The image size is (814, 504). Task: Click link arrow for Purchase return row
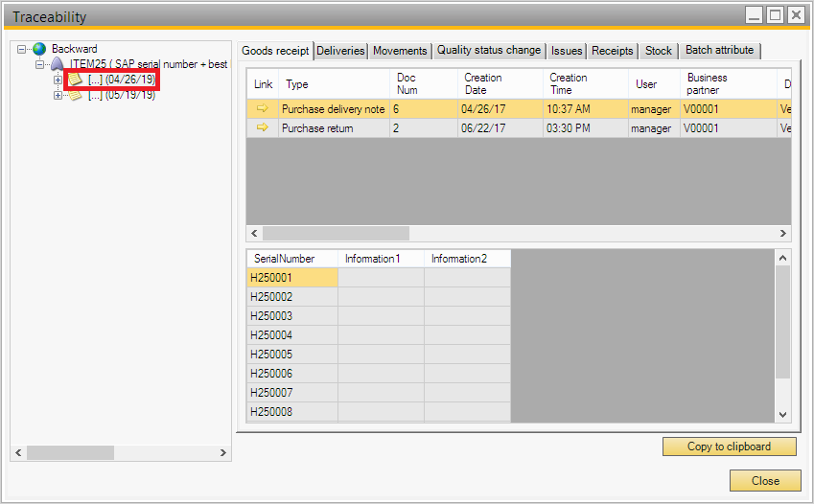point(262,128)
